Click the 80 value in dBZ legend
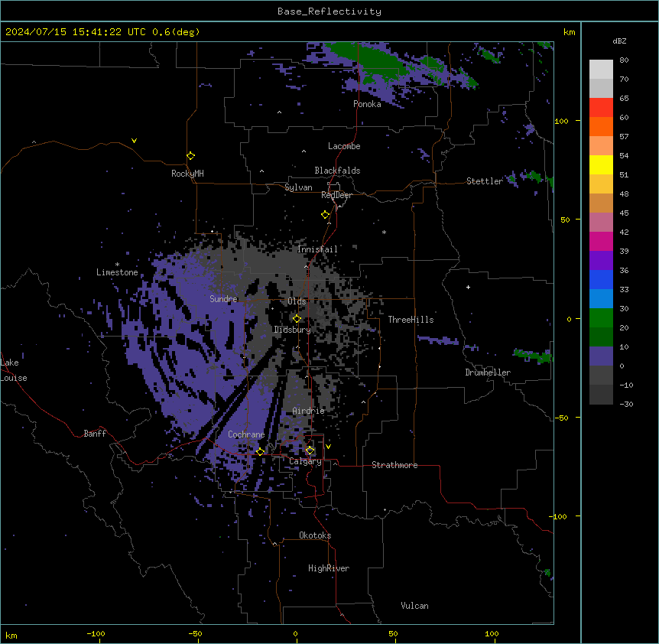This screenshot has width=659, height=644. [x=624, y=60]
